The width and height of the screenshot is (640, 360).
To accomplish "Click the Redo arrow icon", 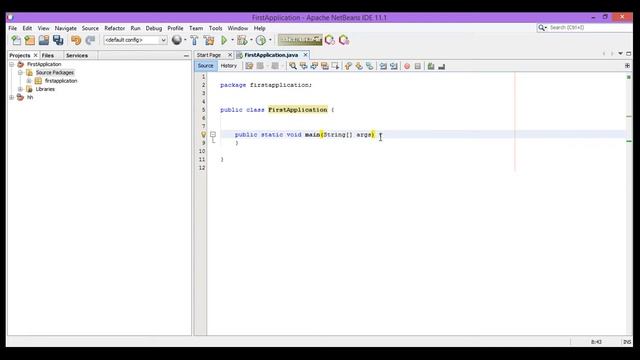I will [90, 40].
